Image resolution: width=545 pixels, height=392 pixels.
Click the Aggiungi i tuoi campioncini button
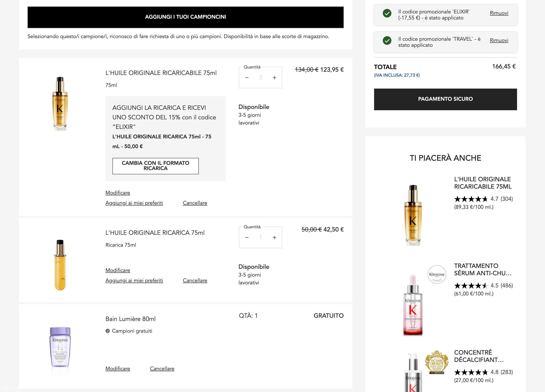185,17
